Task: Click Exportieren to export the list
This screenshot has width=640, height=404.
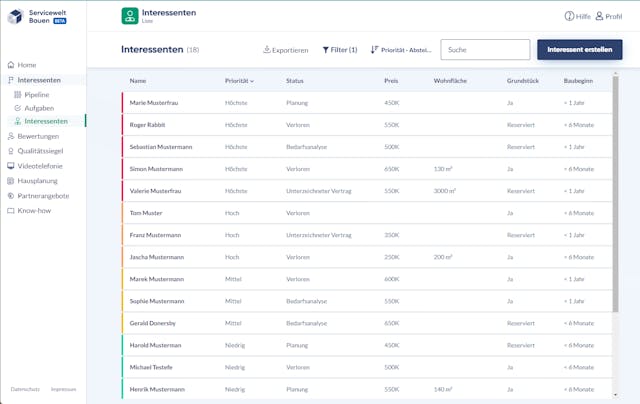Action: tap(285, 50)
